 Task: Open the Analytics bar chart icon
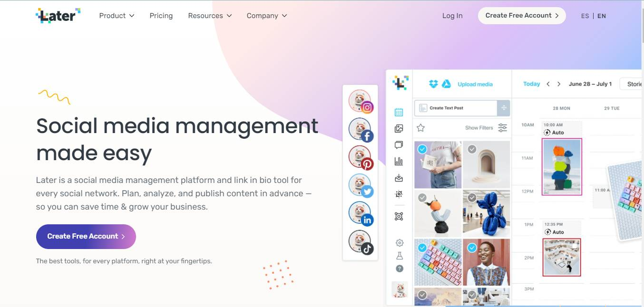point(399,162)
